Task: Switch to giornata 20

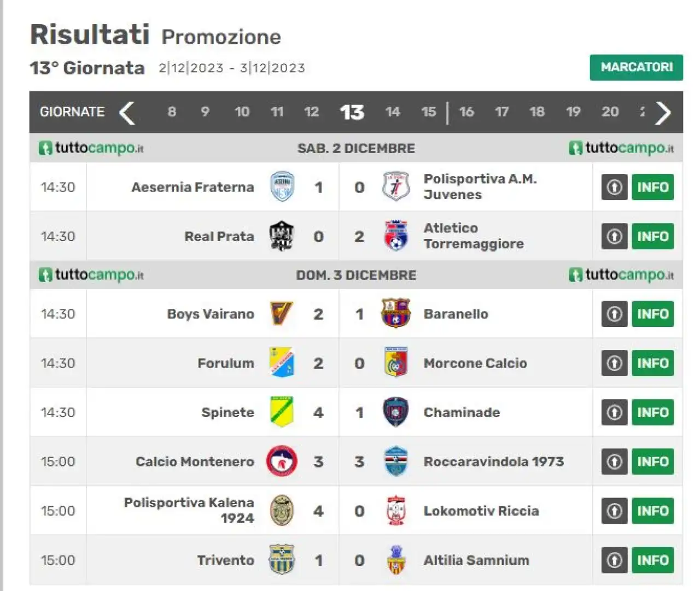Action: point(610,112)
